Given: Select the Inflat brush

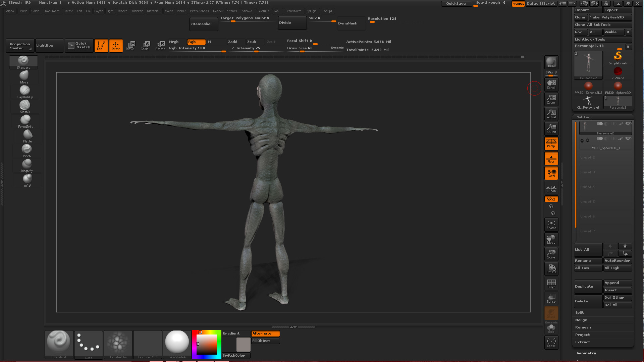Looking at the screenshot, I should 27,180.
